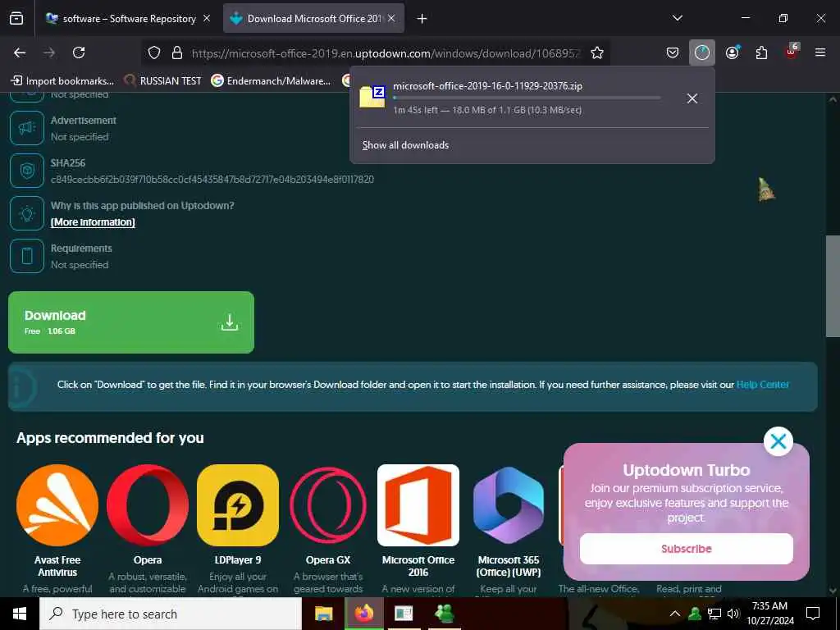Click the green Download button
The width and height of the screenshot is (840, 630).
[131, 322]
